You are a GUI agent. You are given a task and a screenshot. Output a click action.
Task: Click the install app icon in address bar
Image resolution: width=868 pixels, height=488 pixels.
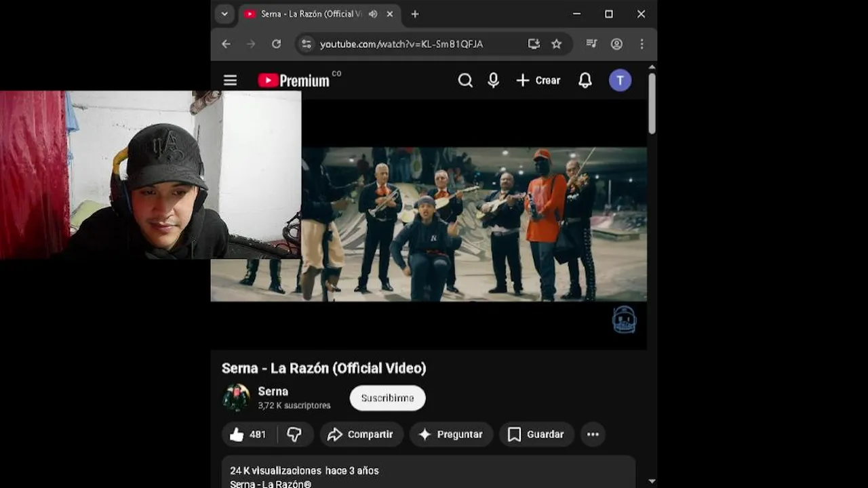534,44
